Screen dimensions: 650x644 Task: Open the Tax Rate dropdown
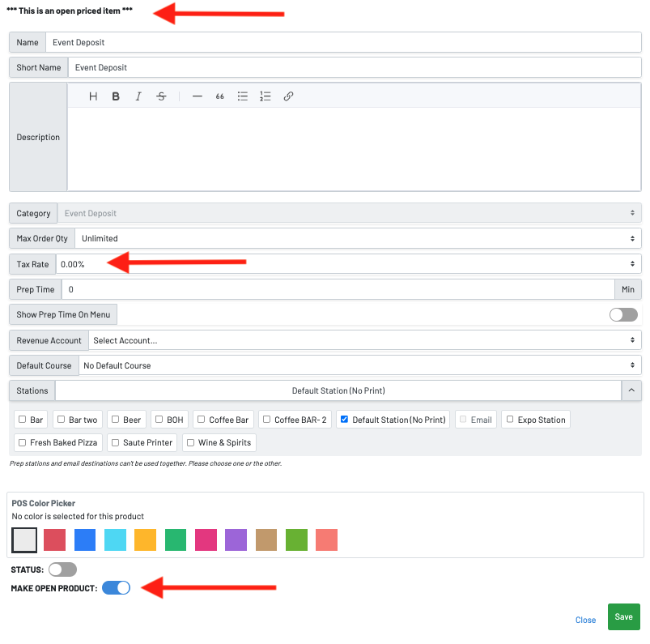348,264
